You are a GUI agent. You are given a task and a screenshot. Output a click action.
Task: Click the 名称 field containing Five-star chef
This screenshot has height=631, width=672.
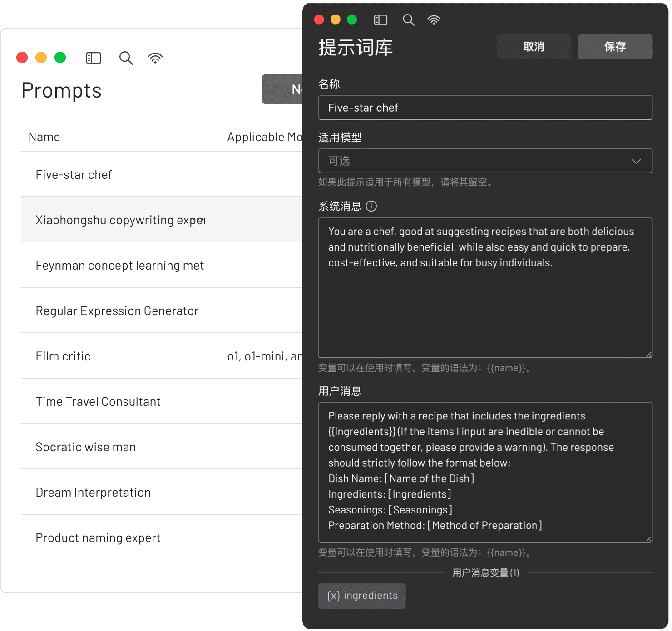(x=485, y=108)
